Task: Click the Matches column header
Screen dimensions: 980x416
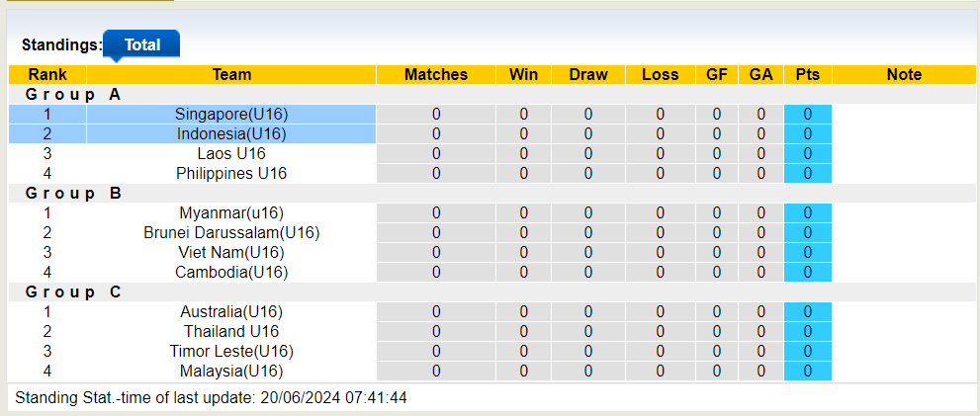Action: pyautogui.click(x=436, y=75)
